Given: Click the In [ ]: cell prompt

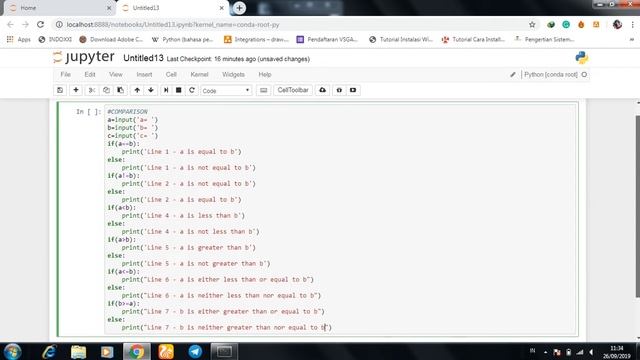Looking at the screenshot, I should pyautogui.click(x=88, y=111).
